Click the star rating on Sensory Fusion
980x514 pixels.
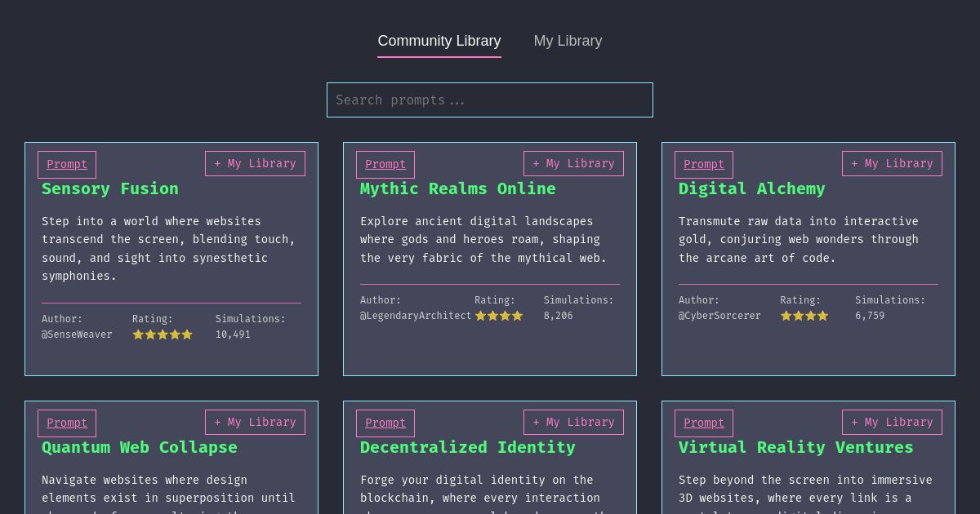(163, 334)
